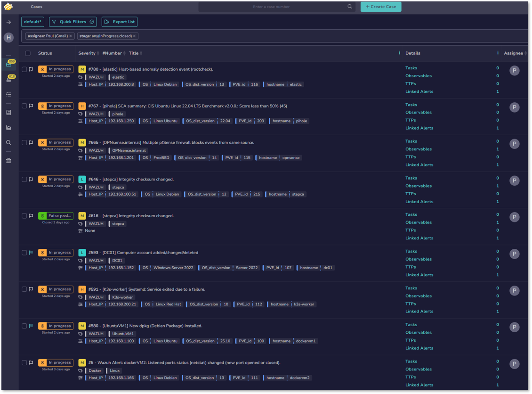Open the administration bank sidebar icon
The height and width of the screenshot is (394, 532).
click(8, 160)
